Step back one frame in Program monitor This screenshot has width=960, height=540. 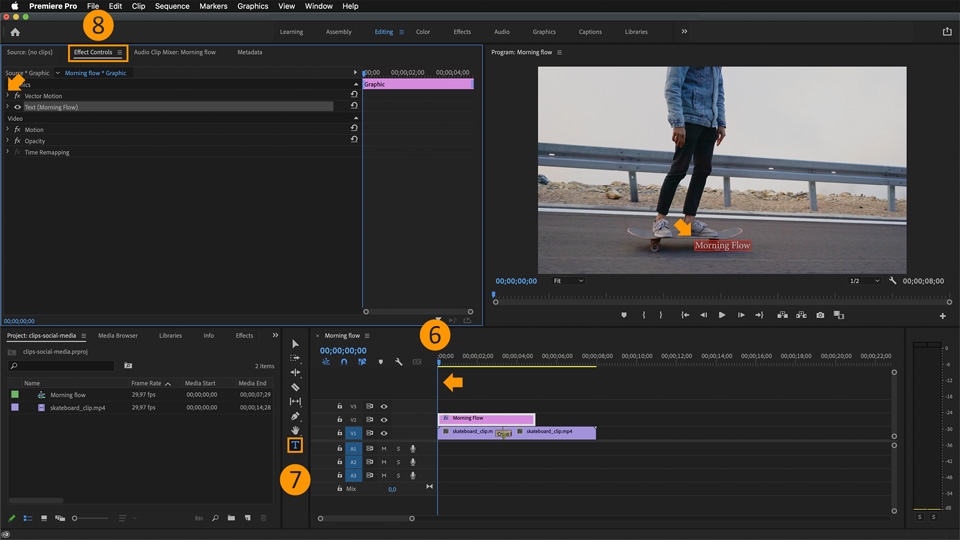tap(703, 315)
